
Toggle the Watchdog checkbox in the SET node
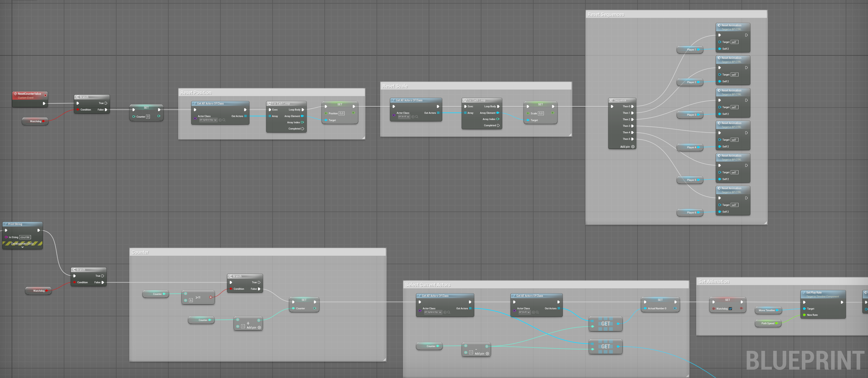click(730, 308)
